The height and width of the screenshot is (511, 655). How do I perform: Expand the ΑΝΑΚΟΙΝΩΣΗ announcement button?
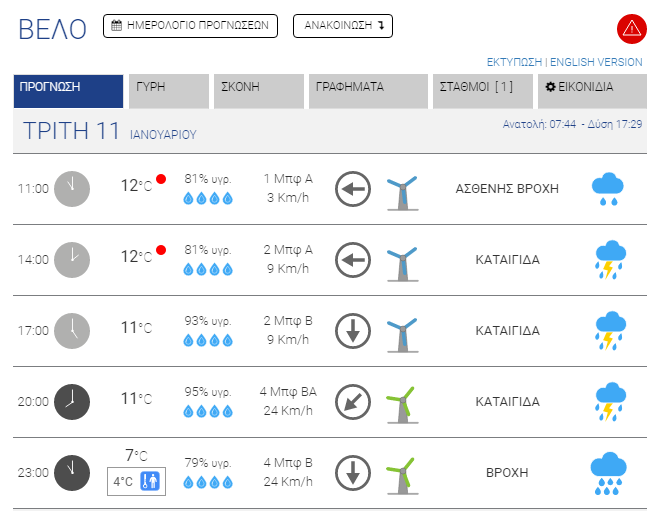(x=342, y=26)
